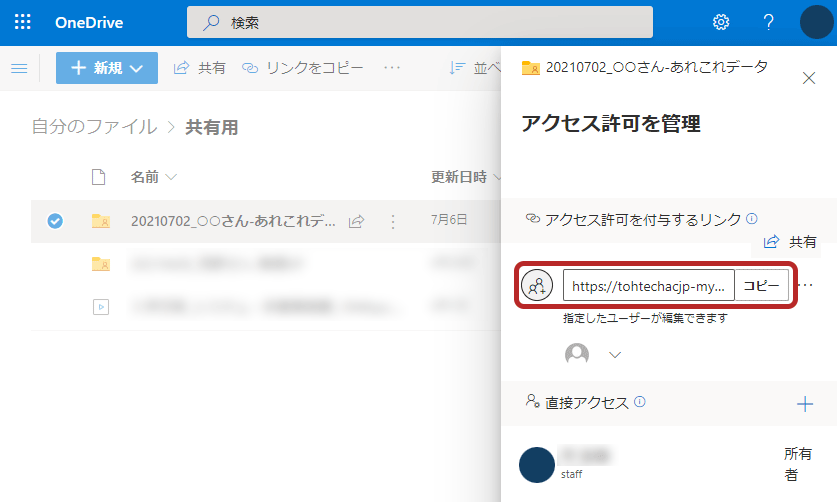
Task: Open vertical ellipsis menu on 20210702 folder
Action: point(393,221)
